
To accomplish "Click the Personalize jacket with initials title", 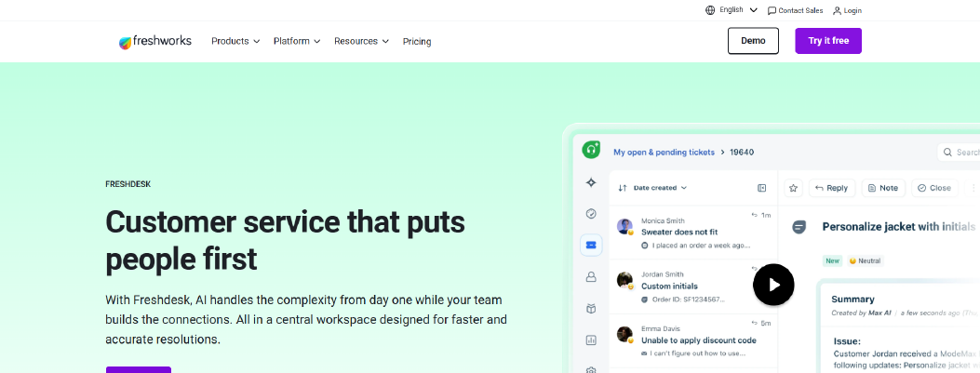I will [x=899, y=227].
